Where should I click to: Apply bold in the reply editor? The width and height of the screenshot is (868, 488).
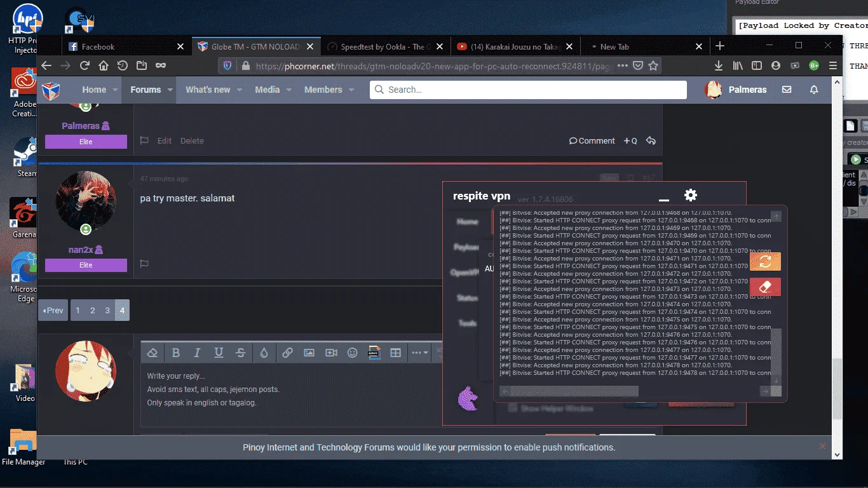tap(176, 353)
